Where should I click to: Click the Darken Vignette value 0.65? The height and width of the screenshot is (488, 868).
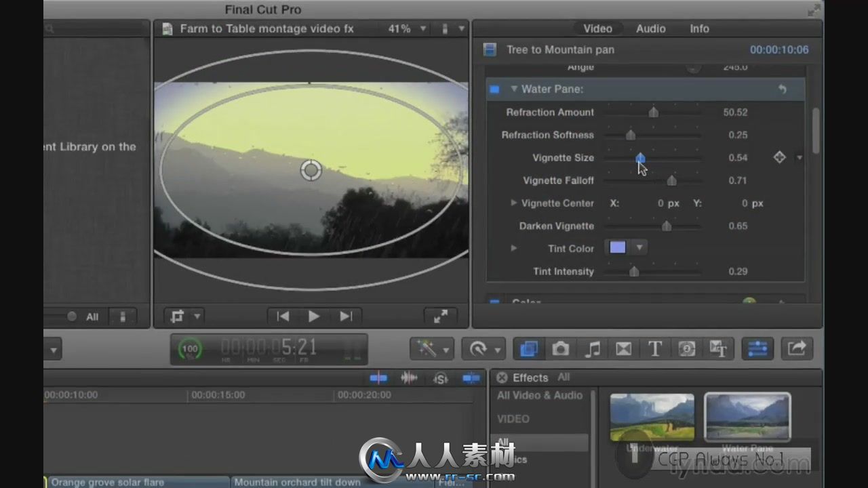coord(738,226)
